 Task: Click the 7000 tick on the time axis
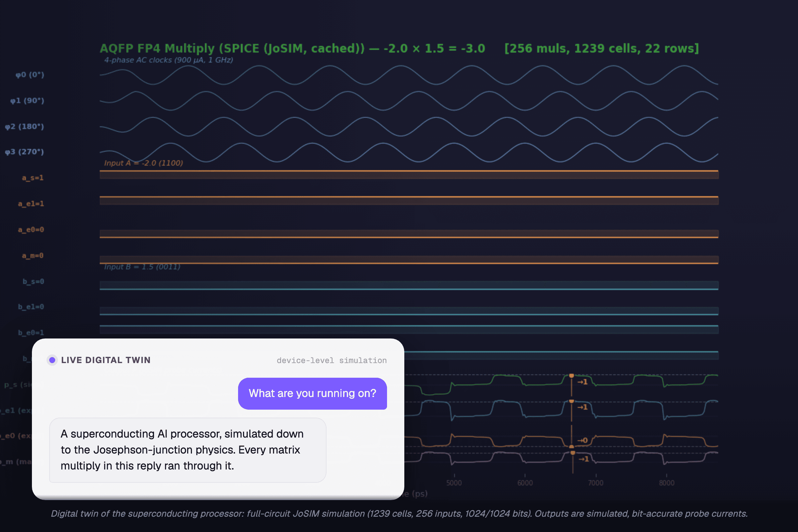pyautogui.click(x=596, y=483)
